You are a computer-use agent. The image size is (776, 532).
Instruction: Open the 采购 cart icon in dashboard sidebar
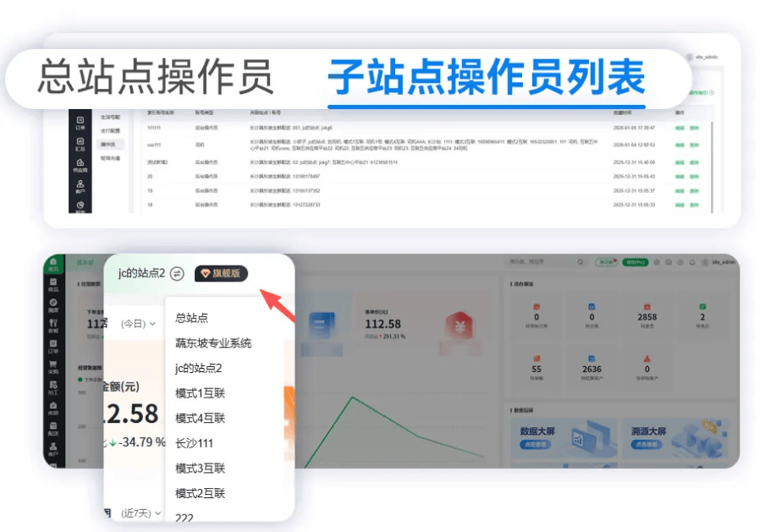53,367
